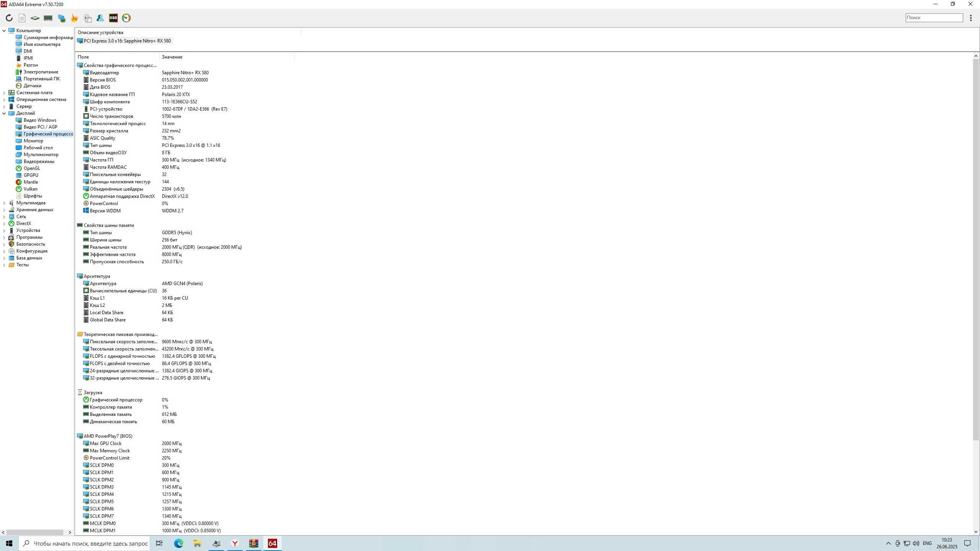The width and height of the screenshot is (980, 551).
Task: Open Yandex Browser from the taskbar
Action: 235,543
